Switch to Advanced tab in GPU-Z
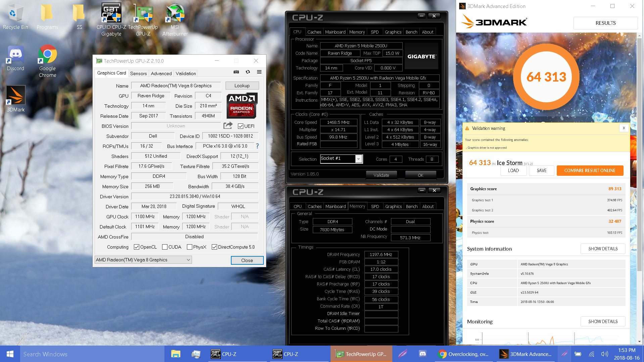Screen dimensions: 644x362 click(x=161, y=73)
